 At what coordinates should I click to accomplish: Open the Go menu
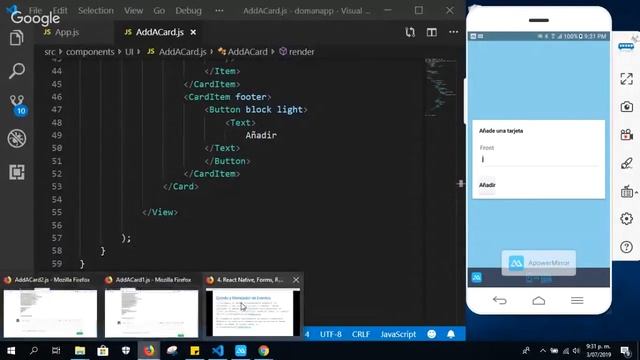click(159, 11)
